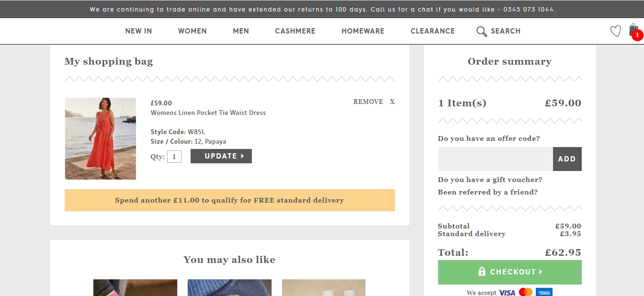Click the X remove icon
Viewport: 644px width, 296px height.
tap(392, 102)
